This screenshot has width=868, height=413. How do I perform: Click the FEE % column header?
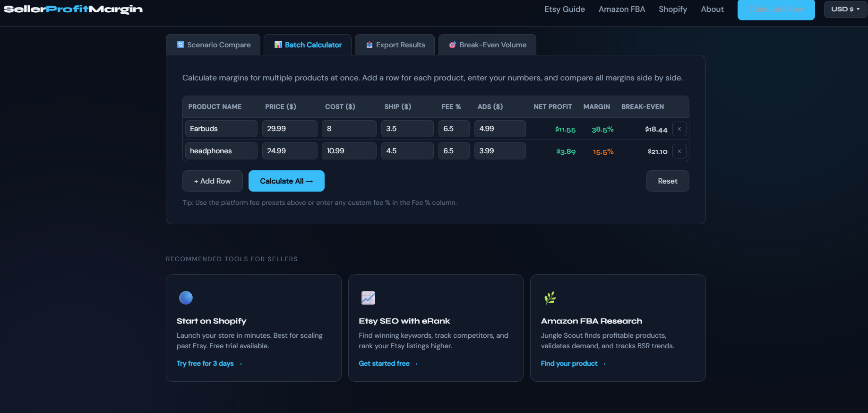coord(451,107)
